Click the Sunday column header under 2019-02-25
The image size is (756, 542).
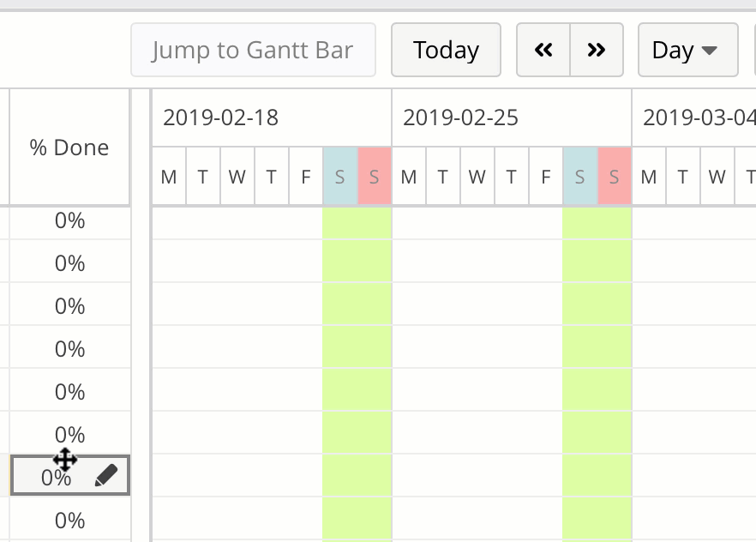[614, 176]
